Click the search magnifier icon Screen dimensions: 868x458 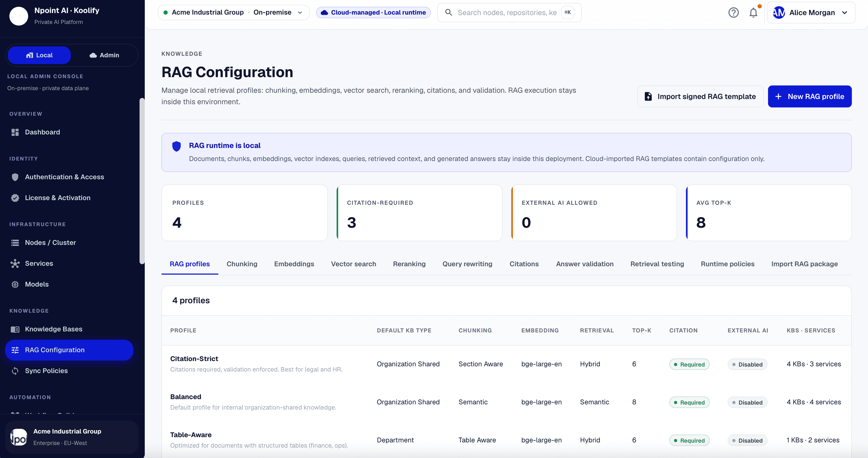(x=449, y=13)
